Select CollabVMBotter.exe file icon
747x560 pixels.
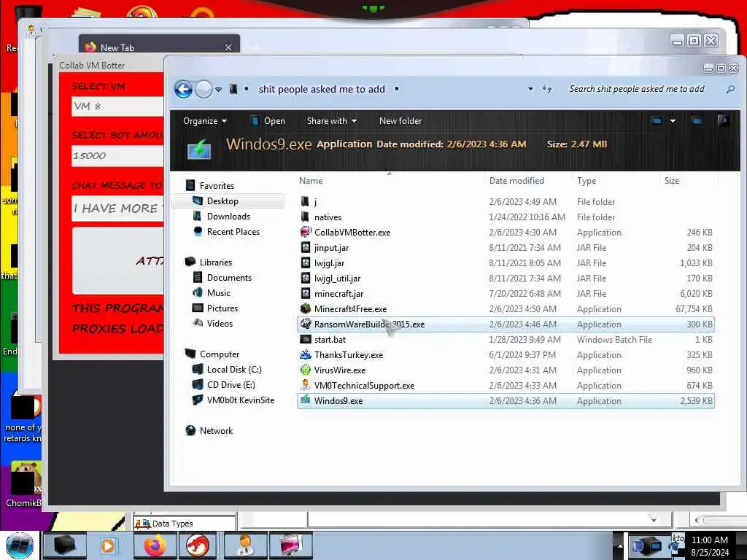305,232
